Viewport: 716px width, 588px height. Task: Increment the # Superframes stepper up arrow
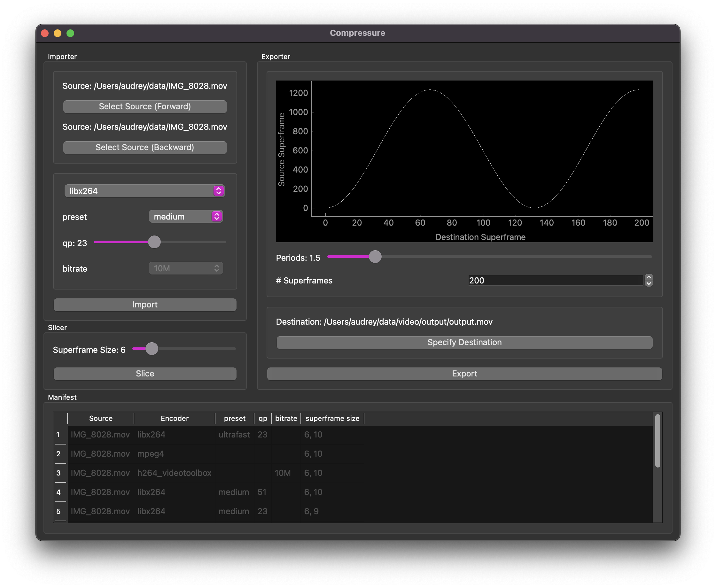(x=649, y=277)
